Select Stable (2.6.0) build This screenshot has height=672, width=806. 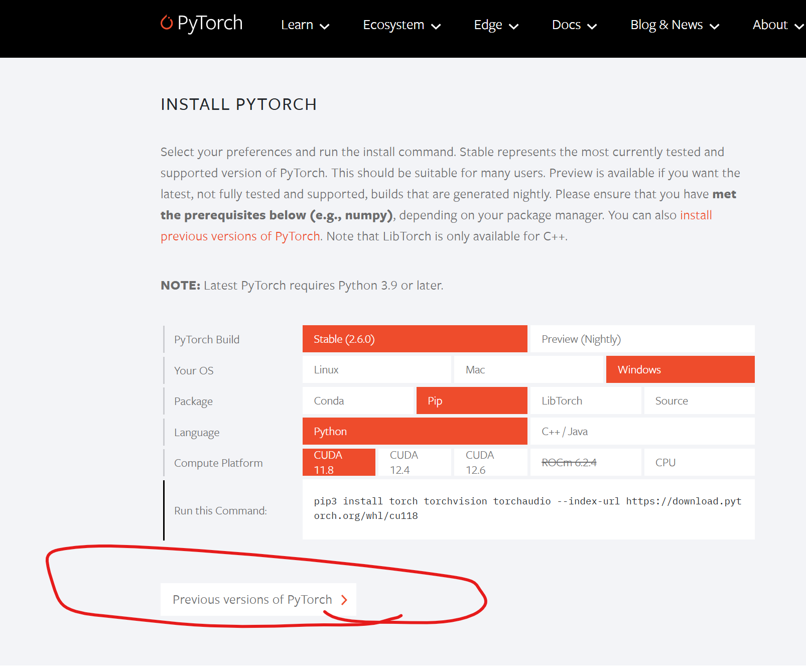[415, 339]
